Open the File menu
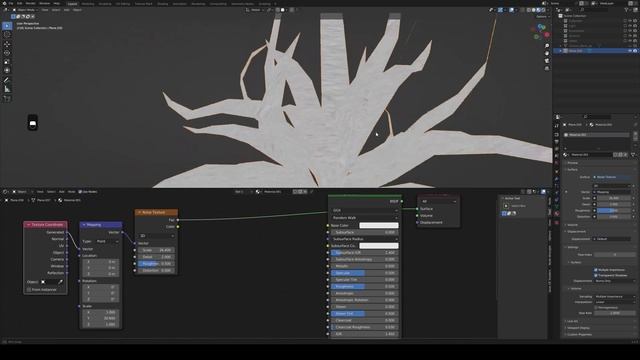This screenshot has height=360, width=640. (x=11, y=3)
